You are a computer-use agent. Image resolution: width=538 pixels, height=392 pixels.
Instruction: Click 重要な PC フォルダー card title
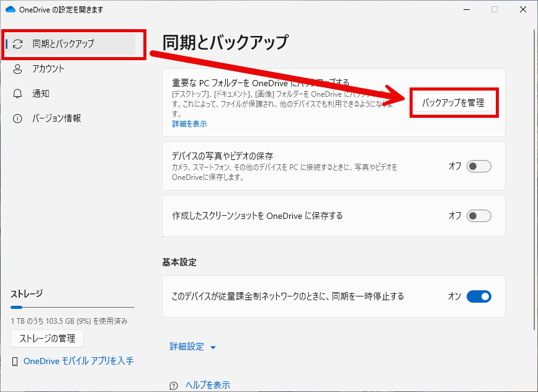point(261,83)
